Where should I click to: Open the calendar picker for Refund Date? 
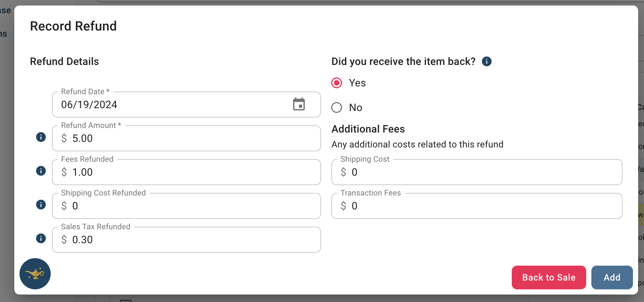coord(299,104)
